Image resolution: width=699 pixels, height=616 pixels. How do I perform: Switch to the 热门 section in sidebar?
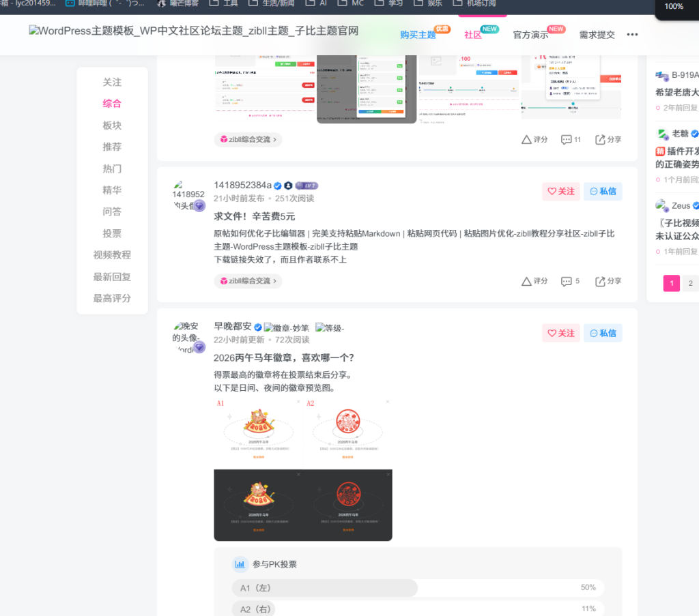coord(112,168)
